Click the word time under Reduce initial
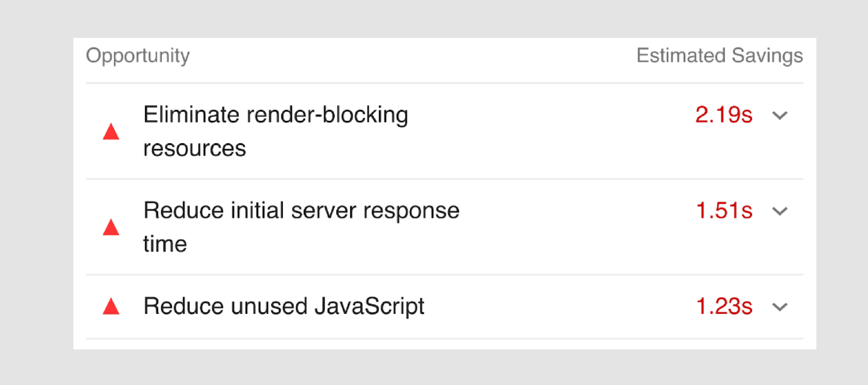The width and height of the screenshot is (868, 385). tap(165, 244)
